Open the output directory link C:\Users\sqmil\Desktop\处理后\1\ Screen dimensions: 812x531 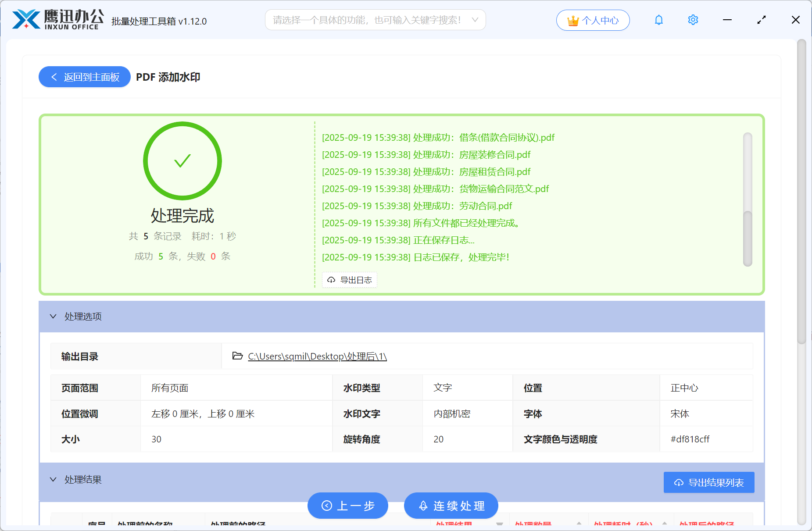(x=317, y=356)
